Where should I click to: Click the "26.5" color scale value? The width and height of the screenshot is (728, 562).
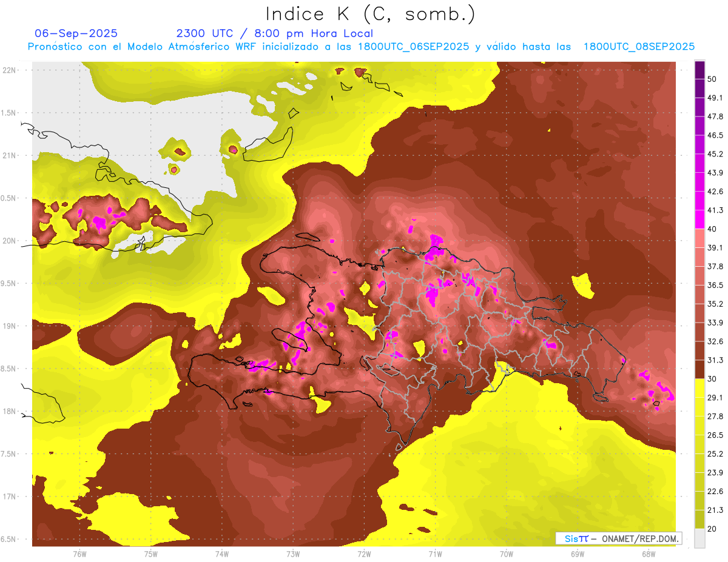[x=715, y=435]
